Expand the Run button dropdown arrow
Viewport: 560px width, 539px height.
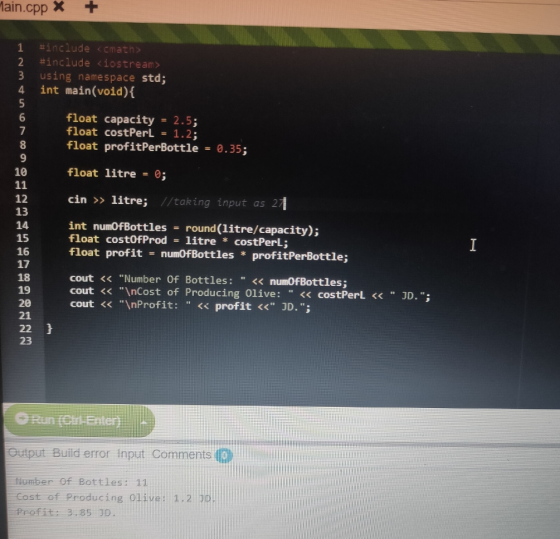click(x=144, y=422)
